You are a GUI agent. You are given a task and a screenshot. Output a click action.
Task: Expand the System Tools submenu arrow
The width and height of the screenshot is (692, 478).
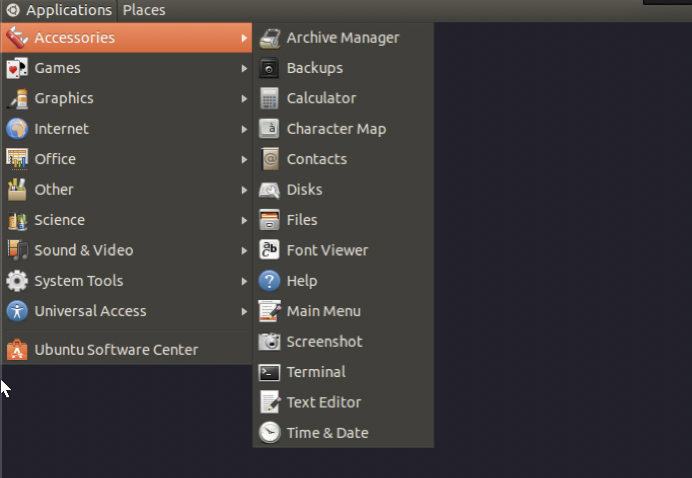(x=244, y=281)
